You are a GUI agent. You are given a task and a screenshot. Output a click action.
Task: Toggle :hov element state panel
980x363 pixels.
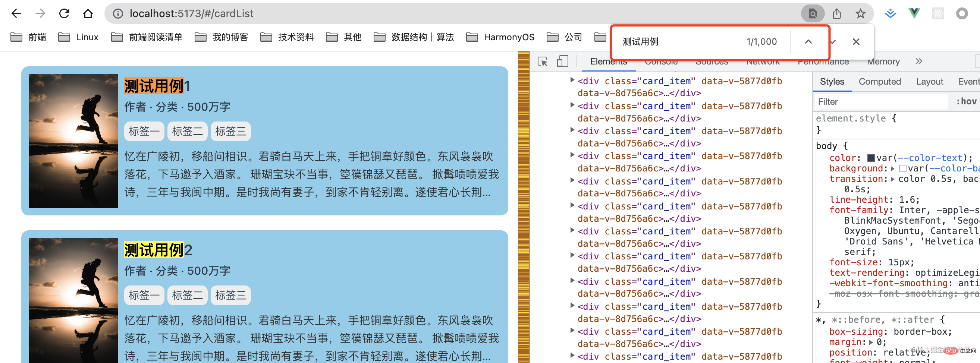coord(966,101)
